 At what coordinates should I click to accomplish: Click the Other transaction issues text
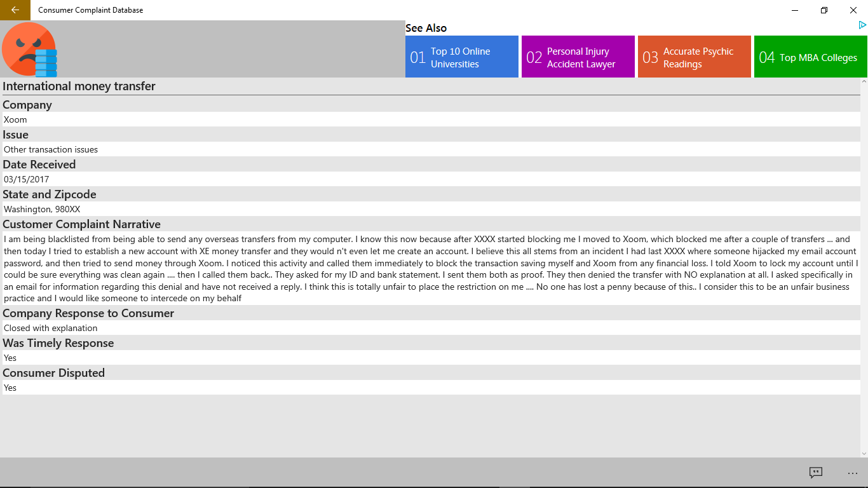[51, 149]
